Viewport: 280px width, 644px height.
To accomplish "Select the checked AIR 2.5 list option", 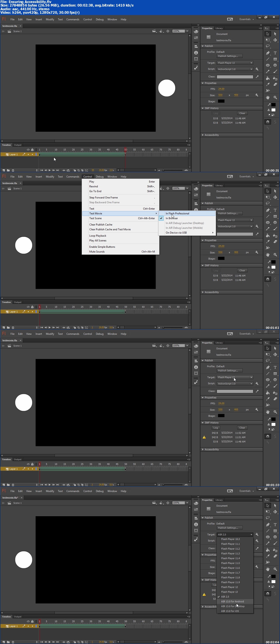I will point(235,597).
